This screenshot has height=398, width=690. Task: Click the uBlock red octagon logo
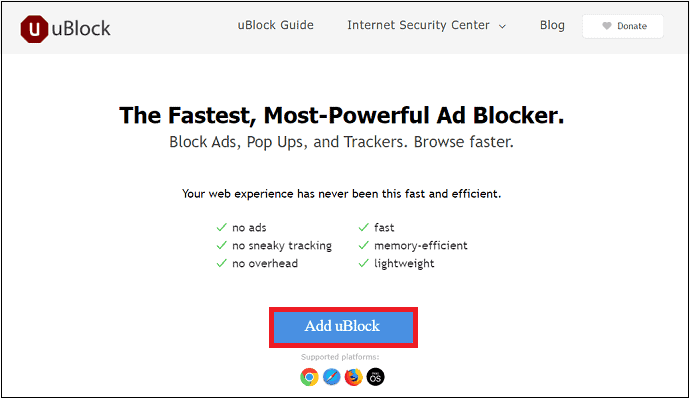point(34,29)
